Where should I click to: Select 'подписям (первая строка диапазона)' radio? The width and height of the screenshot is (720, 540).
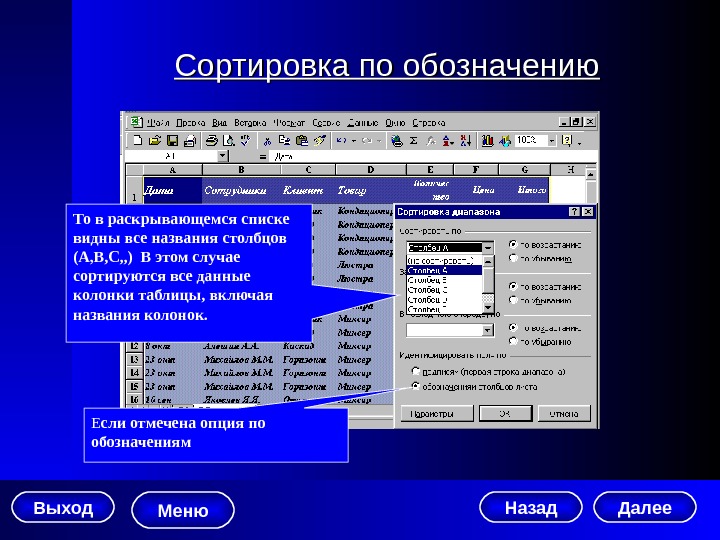(416, 371)
